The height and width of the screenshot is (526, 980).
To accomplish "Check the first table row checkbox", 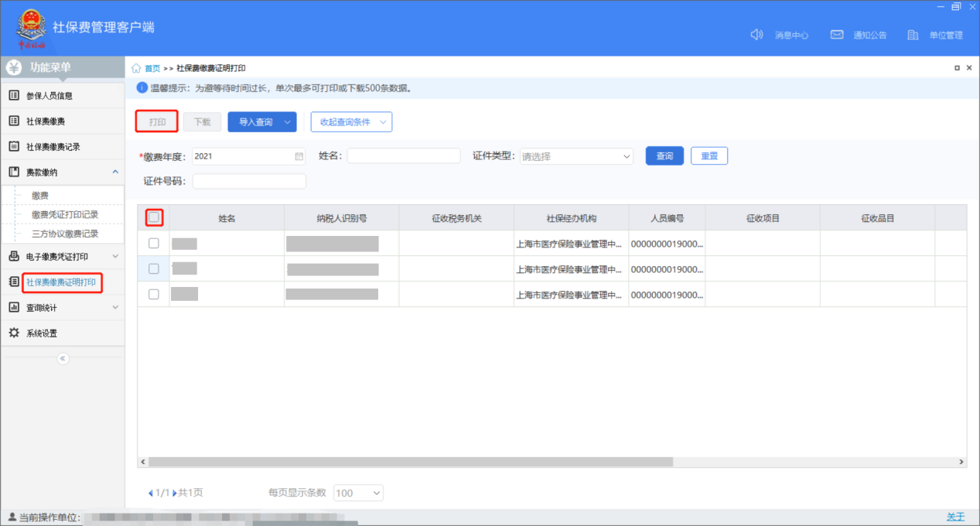I will (x=154, y=243).
